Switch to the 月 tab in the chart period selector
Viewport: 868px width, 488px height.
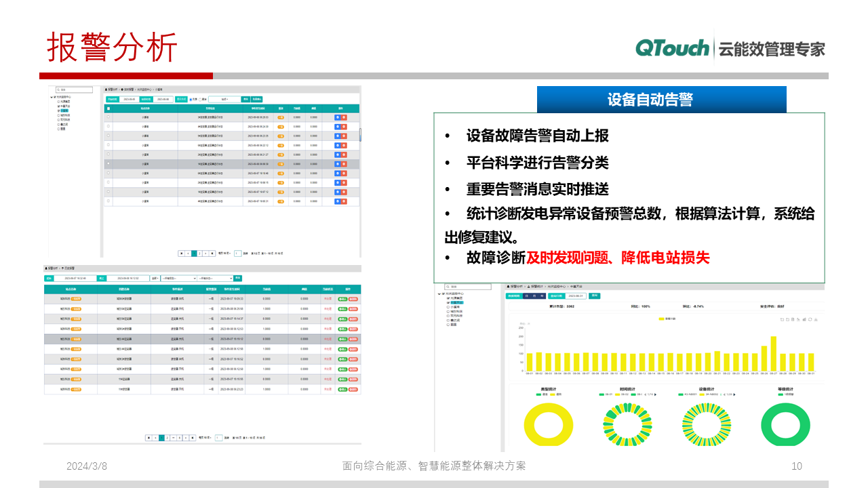pos(533,296)
